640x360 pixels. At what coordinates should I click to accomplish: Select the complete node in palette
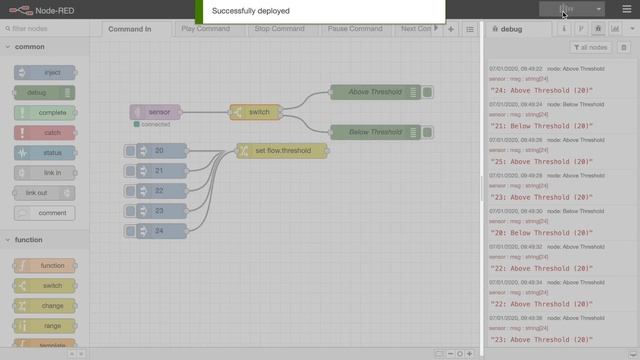44,113
